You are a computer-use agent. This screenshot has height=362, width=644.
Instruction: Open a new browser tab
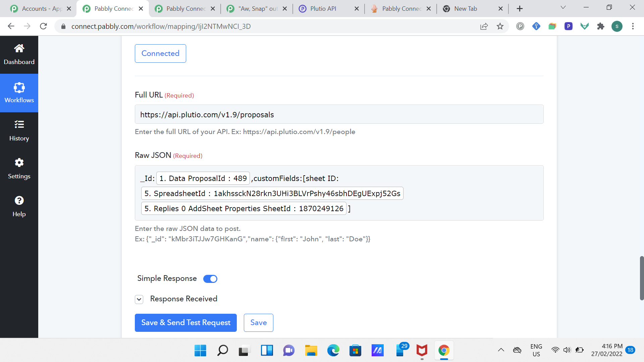pyautogui.click(x=520, y=9)
